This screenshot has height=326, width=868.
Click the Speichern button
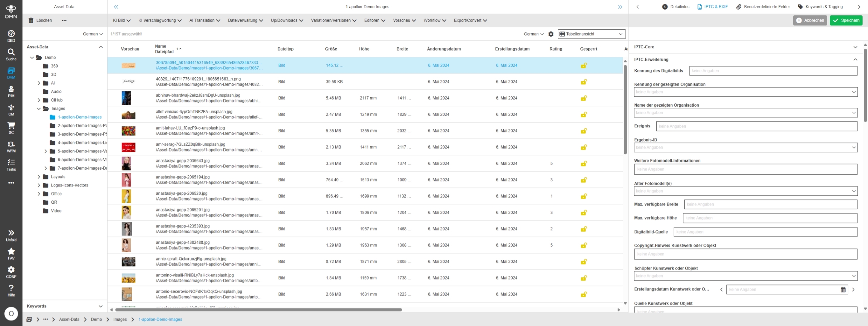(846, 20)
